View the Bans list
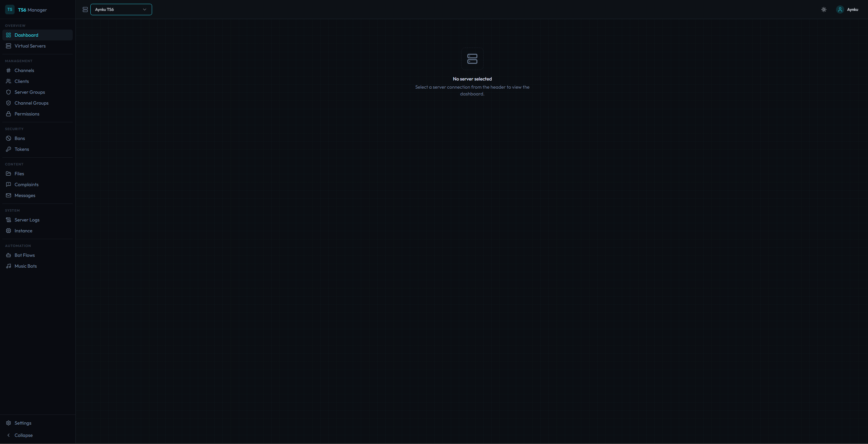The image size is (868, 444). coord(20,138)
